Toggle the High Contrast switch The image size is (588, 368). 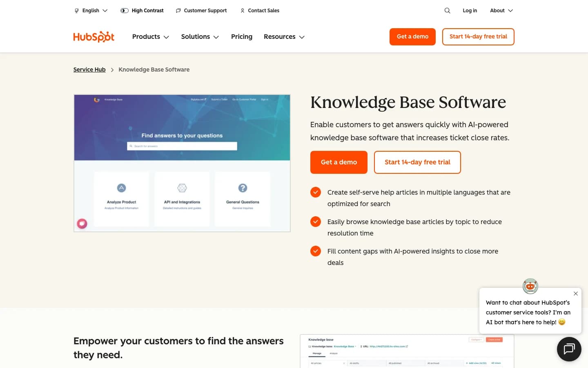pos(125,11)
